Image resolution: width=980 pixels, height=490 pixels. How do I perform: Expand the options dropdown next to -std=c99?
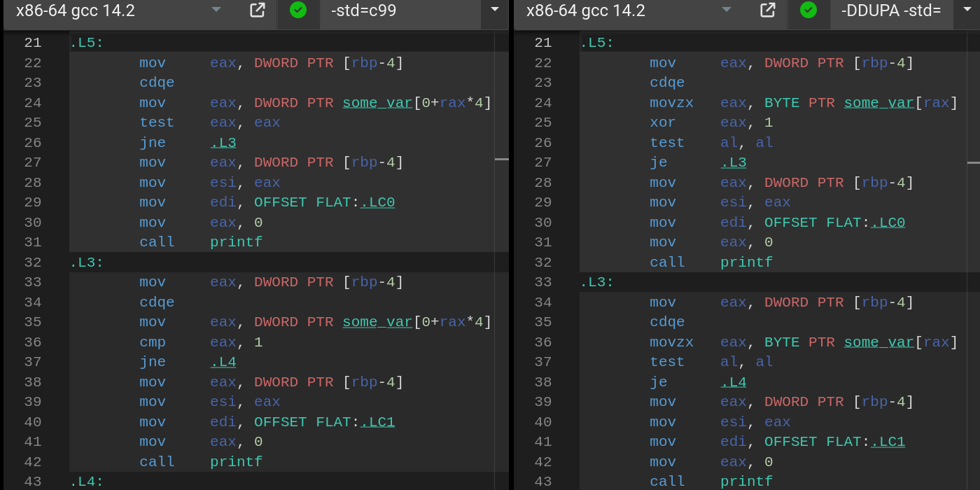[494, 11]
